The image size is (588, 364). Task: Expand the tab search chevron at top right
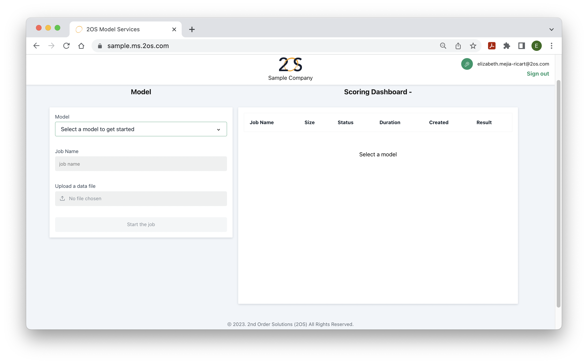(551, 29)
